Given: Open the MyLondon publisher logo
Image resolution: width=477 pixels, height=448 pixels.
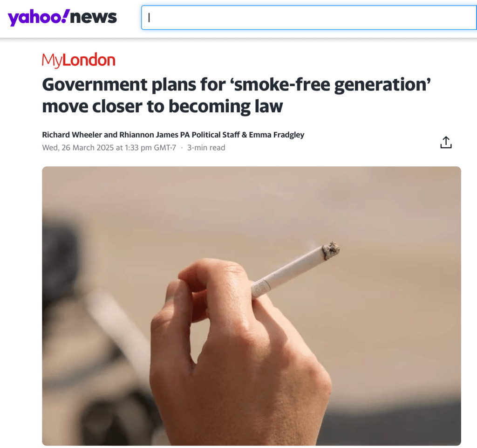Looking at the screenshot, I should click(x=78, y=60).
